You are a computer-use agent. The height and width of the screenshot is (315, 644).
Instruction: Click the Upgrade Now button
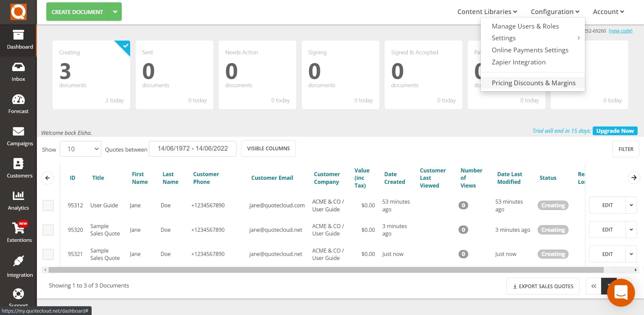click(615, 131)
